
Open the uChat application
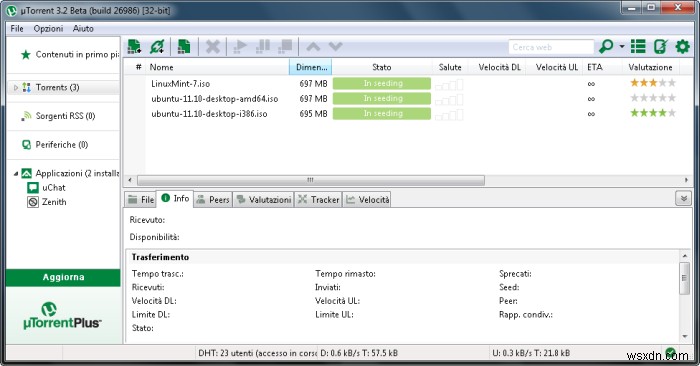tap(47, 187)
